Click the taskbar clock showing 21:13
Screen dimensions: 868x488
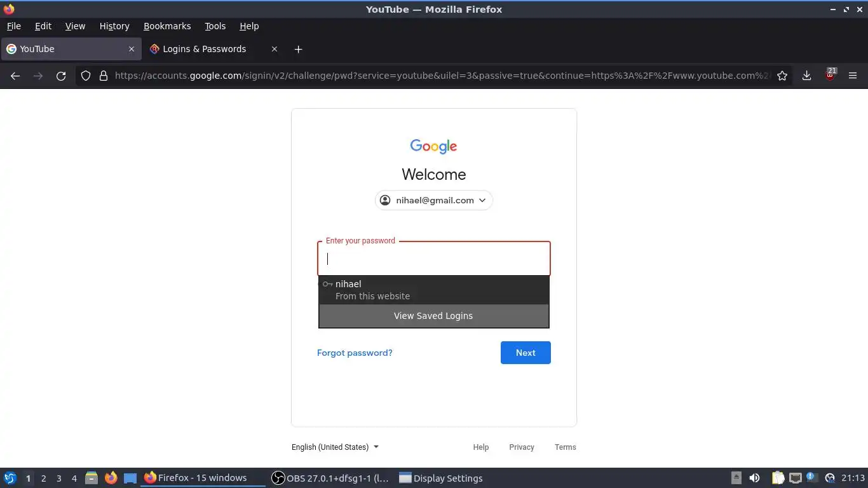[x=853, y=478]
